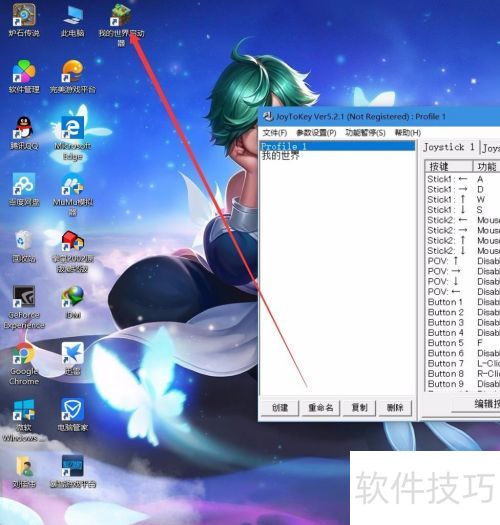Select the 我的世界 profile in the list

(x=338, y=156)
